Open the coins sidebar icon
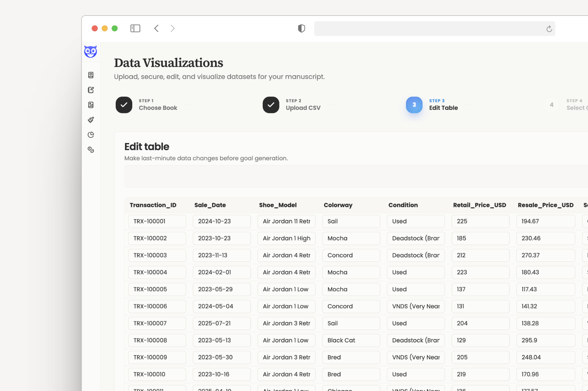588x391 pixels. (x=91, y=150)
